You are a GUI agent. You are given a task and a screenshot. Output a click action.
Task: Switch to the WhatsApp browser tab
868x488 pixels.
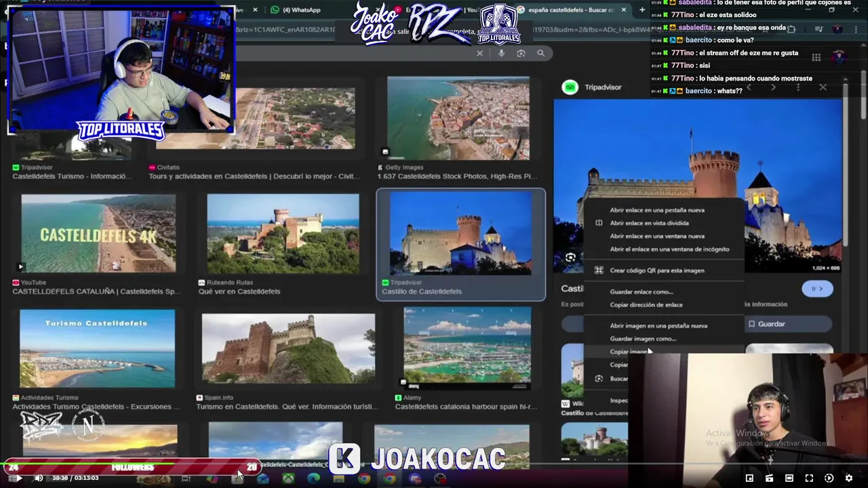296,9
